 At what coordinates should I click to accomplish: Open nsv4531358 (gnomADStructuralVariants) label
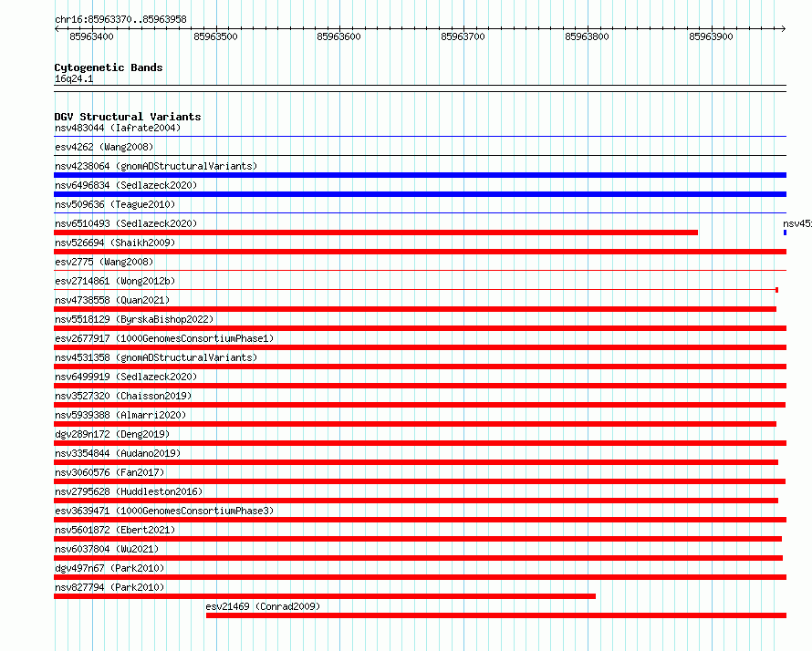tap(156, 357)
